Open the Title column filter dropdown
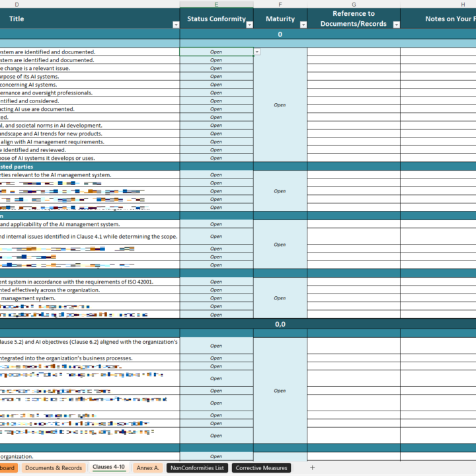 (176, 25)
